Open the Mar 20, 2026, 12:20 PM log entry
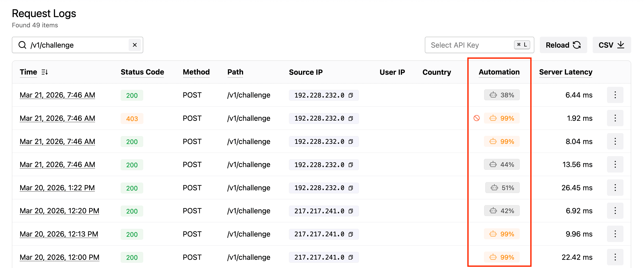This screenshot has width=644, height=268. [60, 211]
